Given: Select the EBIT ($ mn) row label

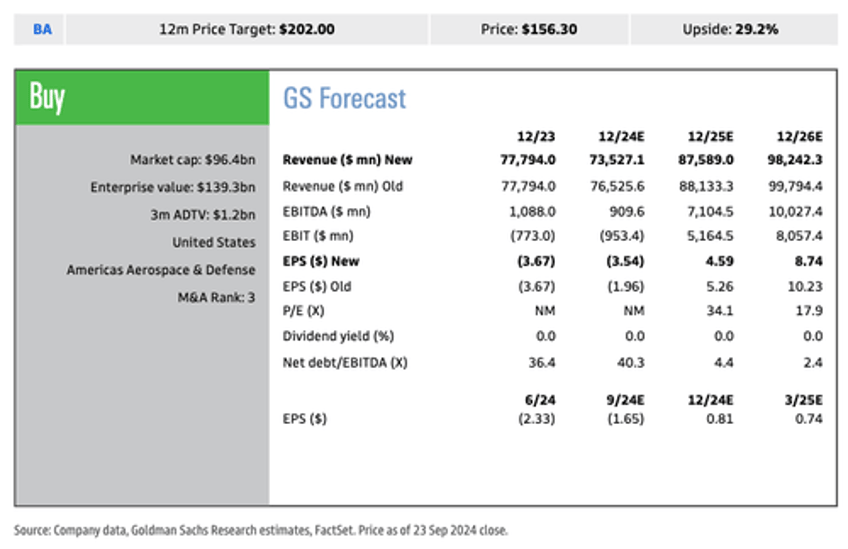Looking at the screenshot, I should [x=318, y=236].
